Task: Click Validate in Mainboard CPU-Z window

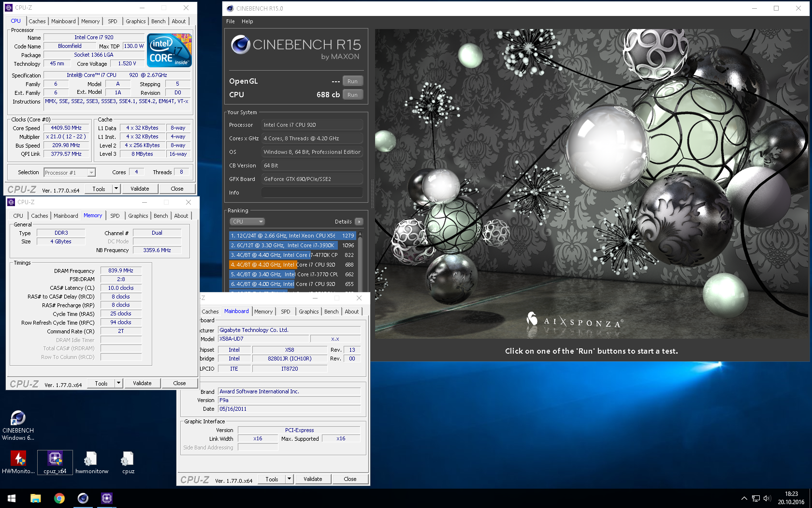Action: coord(313,479)
